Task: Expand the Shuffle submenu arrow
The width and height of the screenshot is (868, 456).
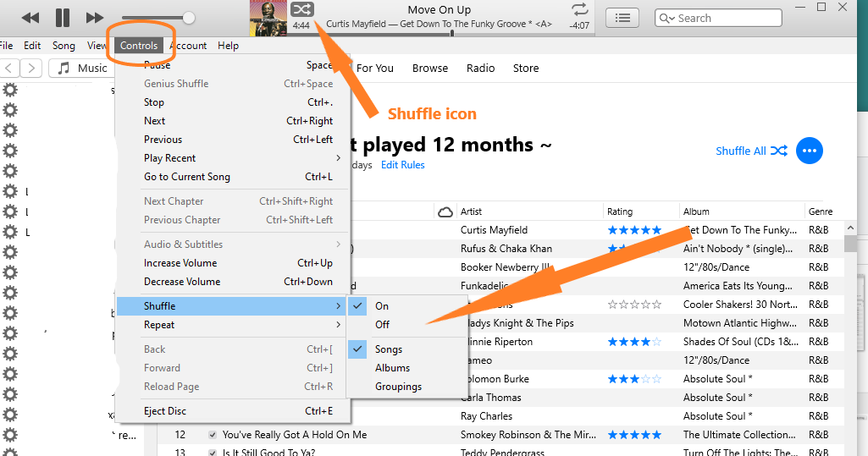Action: [x=338, y=305]
